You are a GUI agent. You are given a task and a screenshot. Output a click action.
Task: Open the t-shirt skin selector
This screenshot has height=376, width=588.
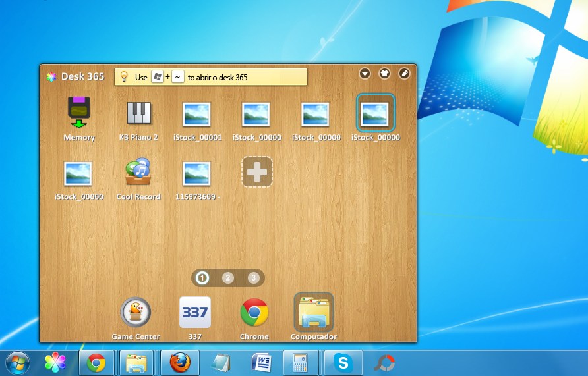[x=384, y=73]
